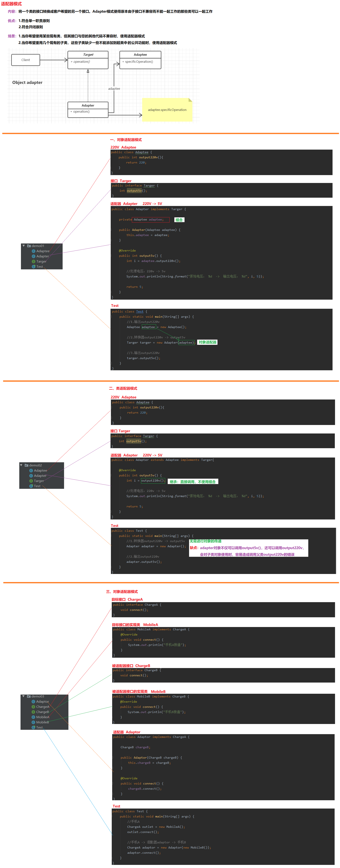Click the Targer interface icon in demo01
Screen dimensions: 340x868
point(34,261)
